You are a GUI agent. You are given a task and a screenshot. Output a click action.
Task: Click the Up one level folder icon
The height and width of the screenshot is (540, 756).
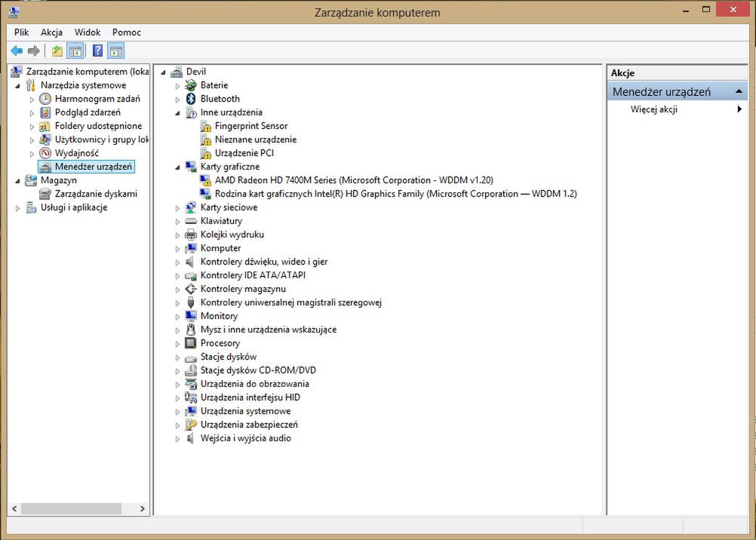pos(57,51)
